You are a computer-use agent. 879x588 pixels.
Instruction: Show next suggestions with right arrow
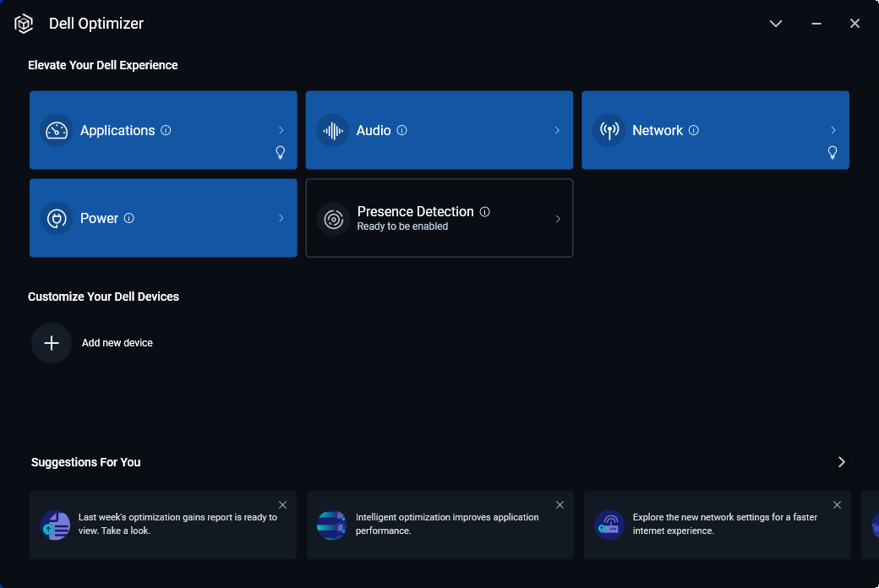842,462
